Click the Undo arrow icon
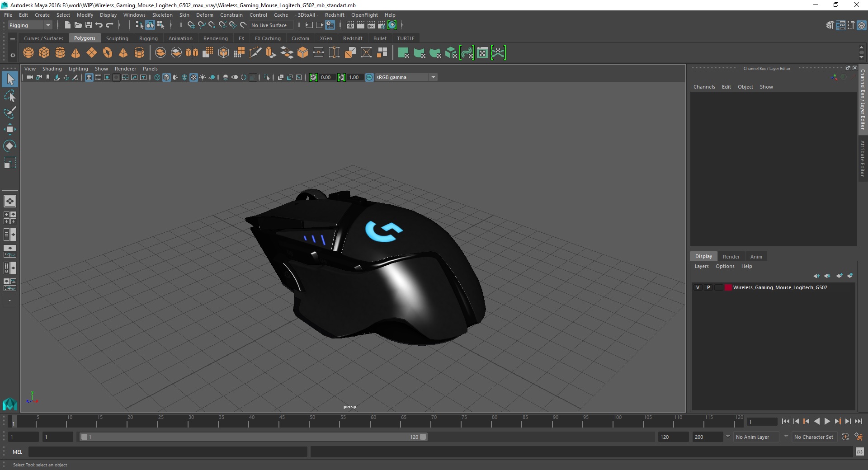868x470 pixels. click(x=99, y=25)
